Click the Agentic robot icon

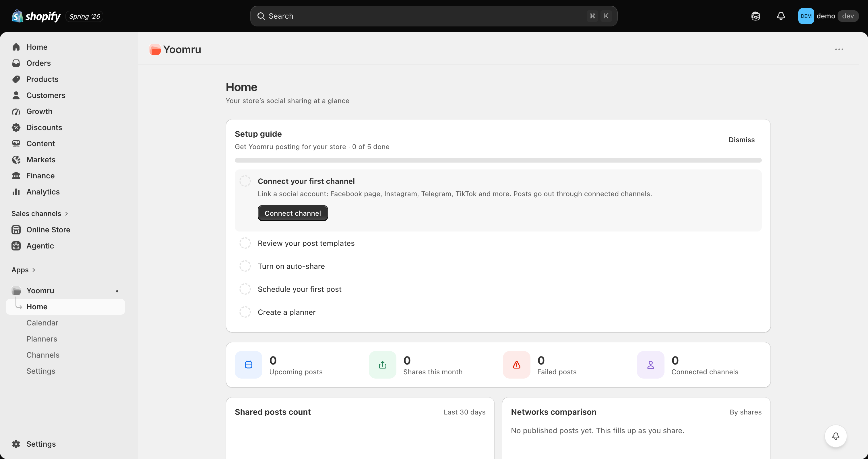pyautogui.click(x=16, y=246)
